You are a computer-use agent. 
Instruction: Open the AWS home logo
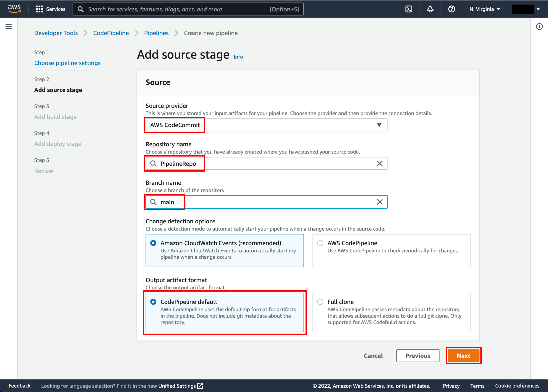click(x=14, y=9)
